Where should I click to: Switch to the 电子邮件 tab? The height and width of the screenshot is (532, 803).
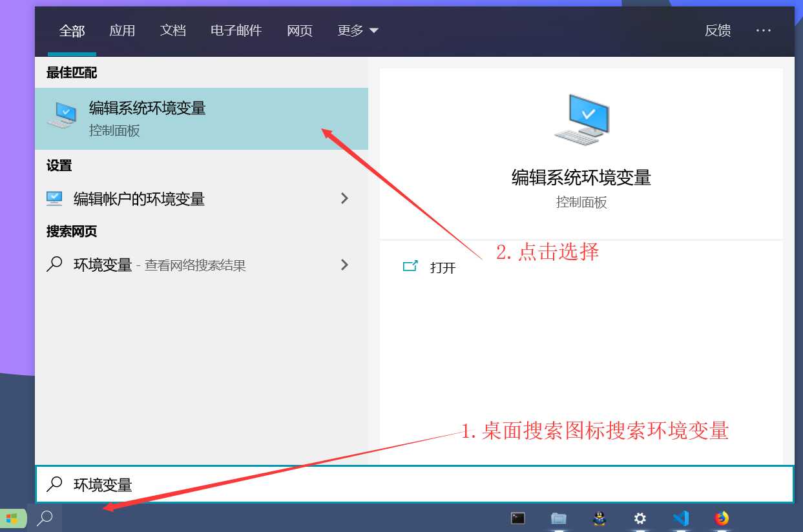[x=236, y=31]
